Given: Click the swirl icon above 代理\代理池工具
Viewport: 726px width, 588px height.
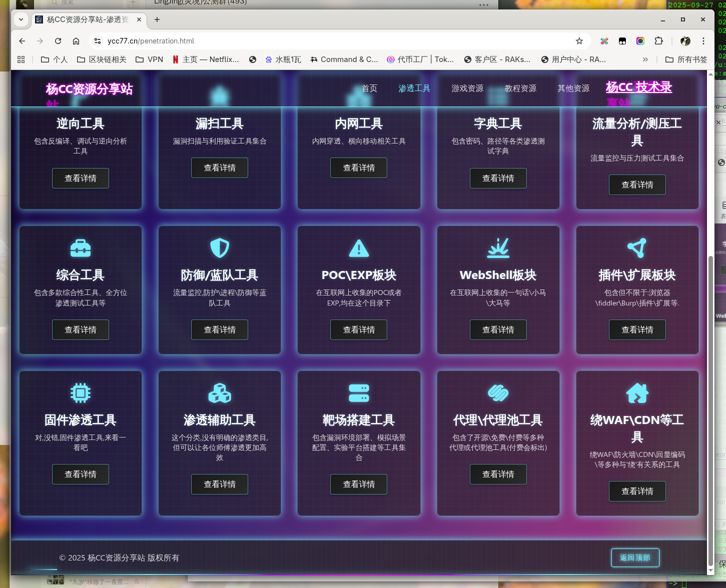Looking at the screenshot, I should click(x=498, y=393).
